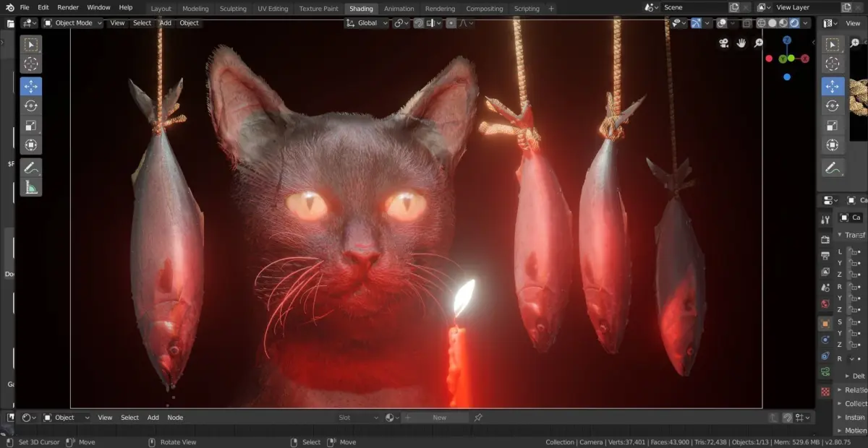The width and height of the screenshot is (868, 448).
Task: Open the material Slot dropdown
Action: point(358,418)
